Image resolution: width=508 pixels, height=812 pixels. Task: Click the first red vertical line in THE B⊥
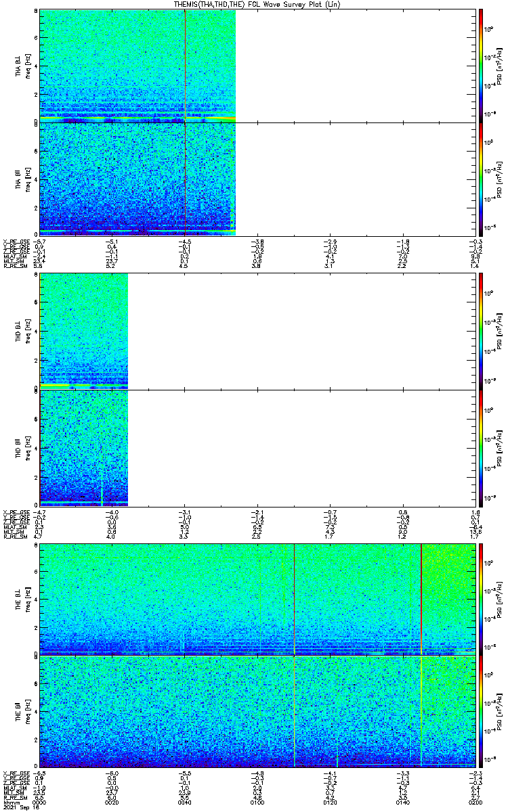(x=295, y=599)
